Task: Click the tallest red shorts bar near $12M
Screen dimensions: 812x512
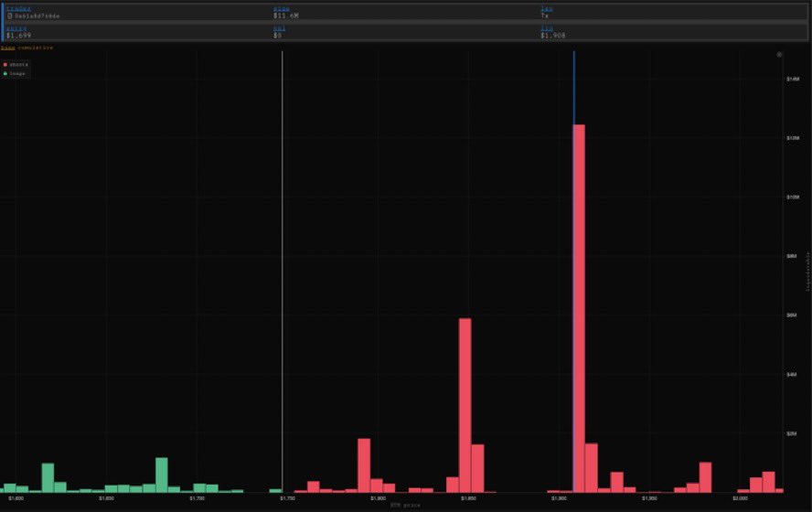Action: pyautogui.click(x=579, y=308)
